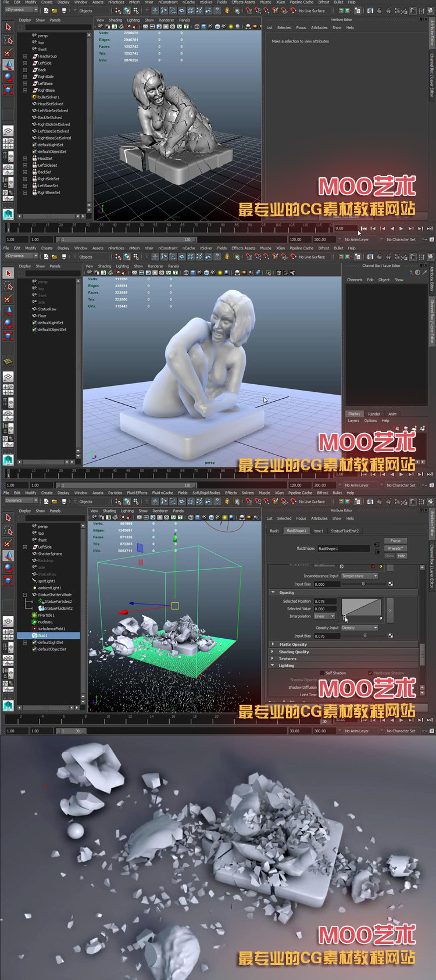This screenshot has height=980, width=436.
Task: Play backward in top Maya window timeline
Action: click(392, 228)
